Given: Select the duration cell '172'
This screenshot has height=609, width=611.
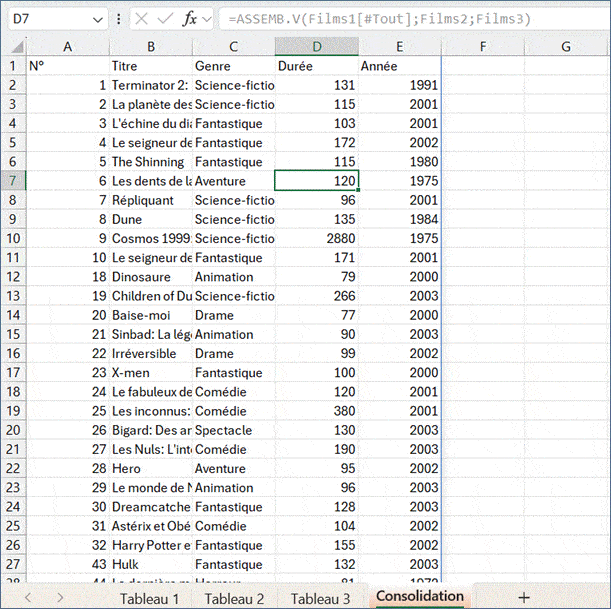Looking at the screenshot, I should 317,143.
